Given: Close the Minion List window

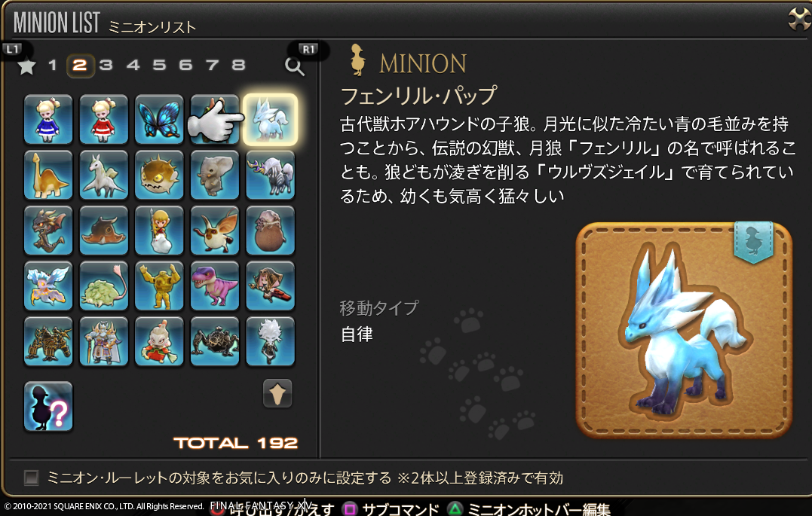Looking at the screenshot, I should coord(799,20).
